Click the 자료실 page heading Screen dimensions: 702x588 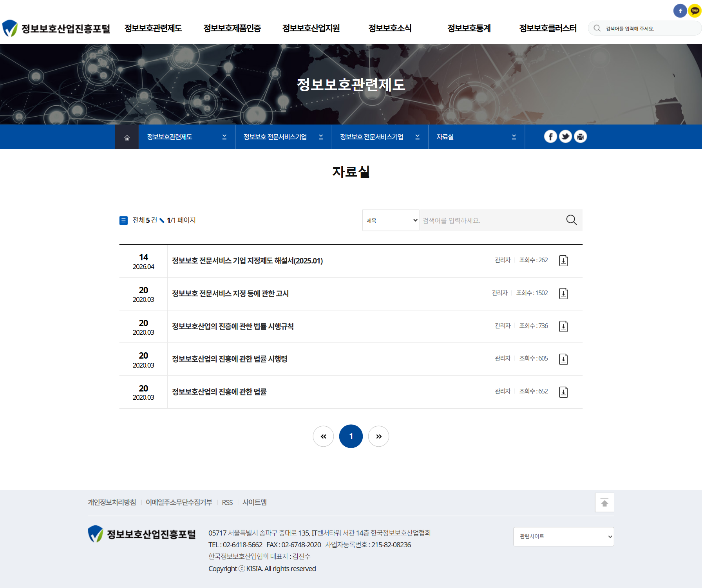tap(351, 171)
